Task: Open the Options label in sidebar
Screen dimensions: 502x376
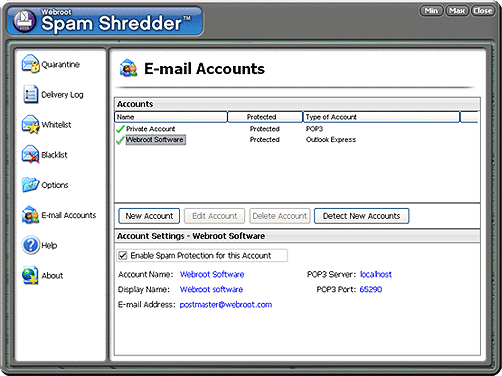Action: [55, 185]
